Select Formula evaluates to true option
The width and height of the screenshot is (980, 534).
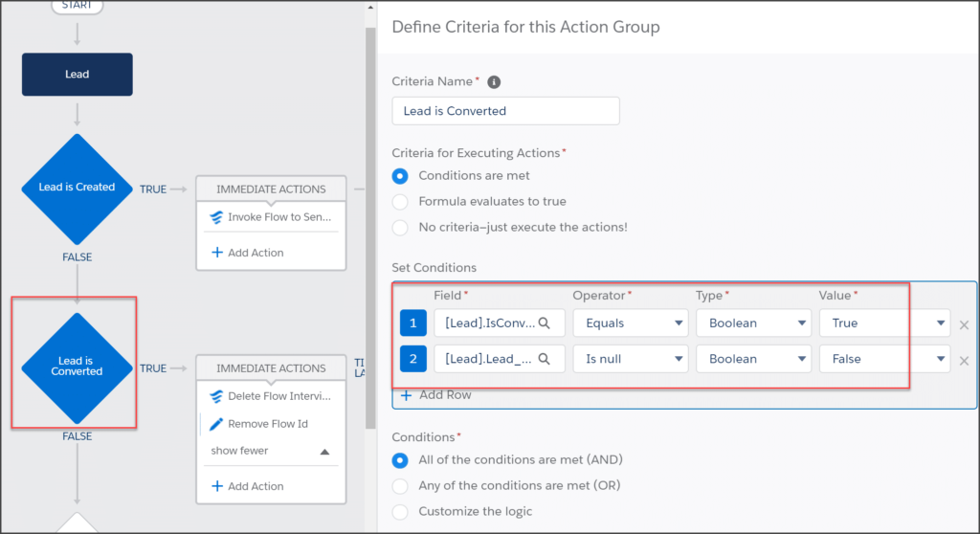click(x=400, y=202)
